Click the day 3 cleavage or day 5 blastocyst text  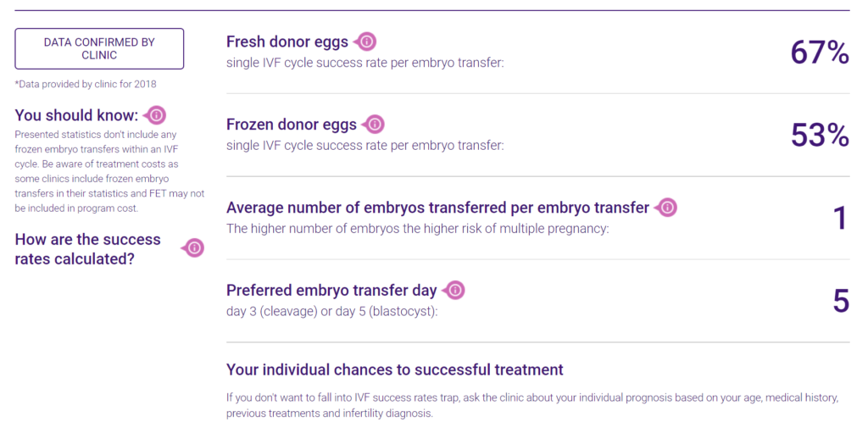[331, 311]
